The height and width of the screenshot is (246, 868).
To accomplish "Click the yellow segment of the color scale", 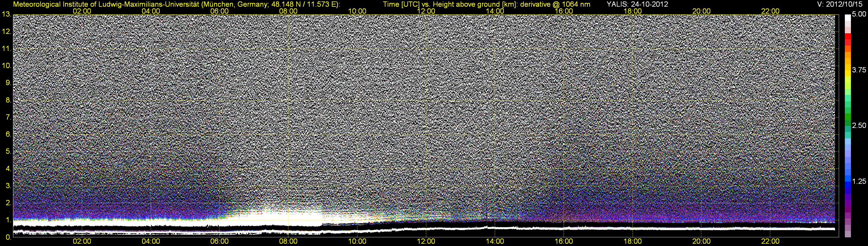I will 848,73.
